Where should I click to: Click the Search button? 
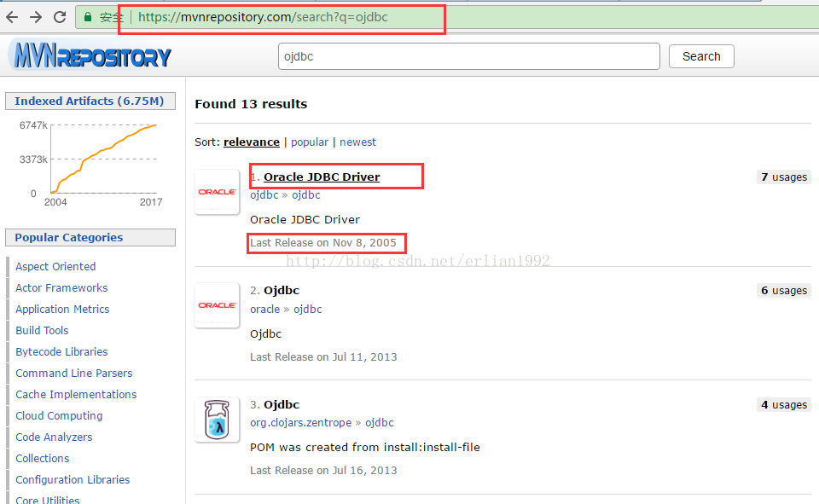click(x=701, y=56)
